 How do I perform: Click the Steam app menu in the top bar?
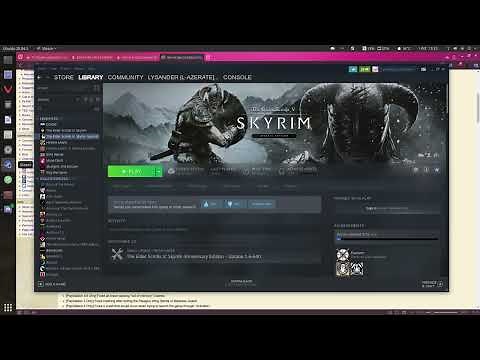pyautogui.click(x=46, y=48)
